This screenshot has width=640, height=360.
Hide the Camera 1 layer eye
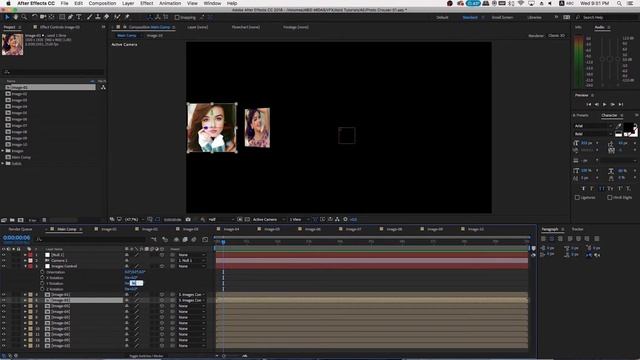4,260
